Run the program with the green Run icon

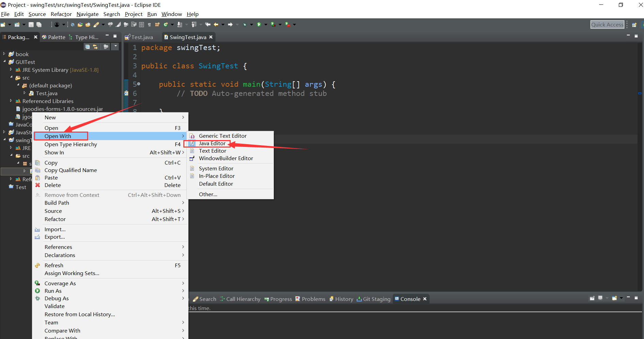(x=259, y=24)
